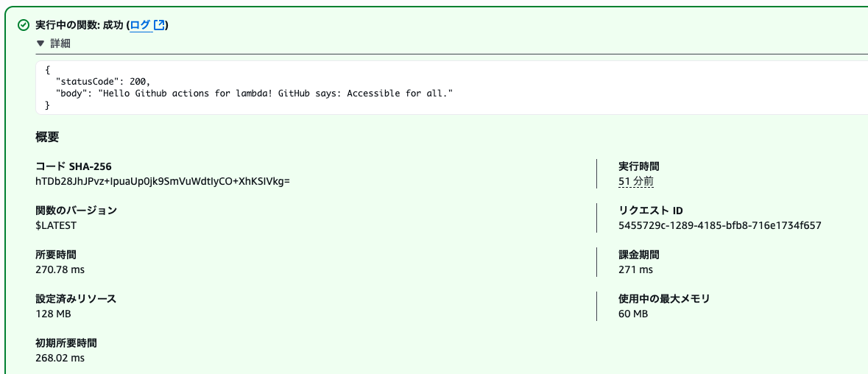This screenshot has width=868, height=374.
Task: Click the コード SHA-256 label
Action: pyautogui.click(x=75, y=166)
